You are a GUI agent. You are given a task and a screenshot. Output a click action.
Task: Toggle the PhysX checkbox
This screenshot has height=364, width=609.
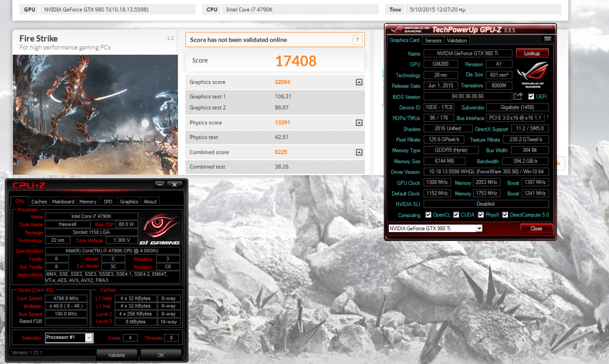[481, 215]
